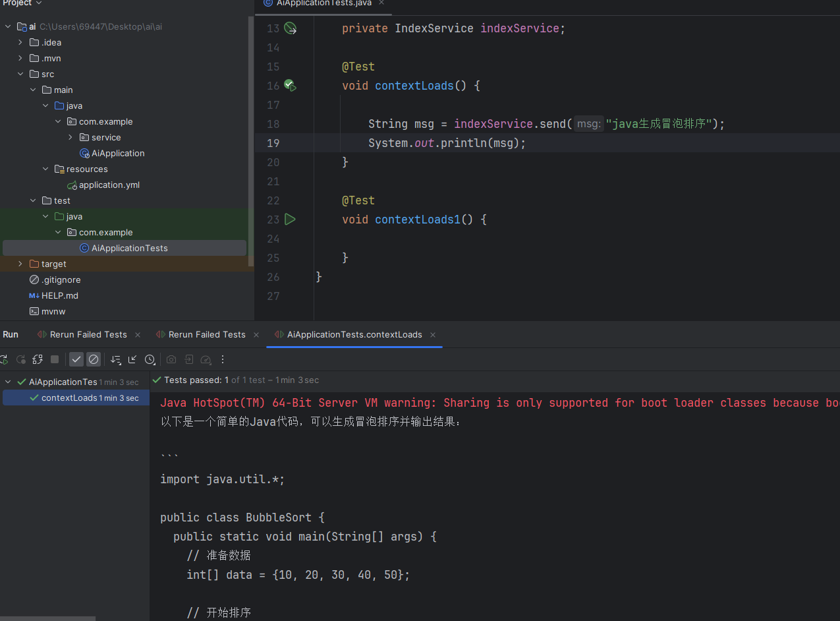840x621 pixels.
Task: Click the Rerun Failed Tests refresh icon
Action: coord(20,359)
